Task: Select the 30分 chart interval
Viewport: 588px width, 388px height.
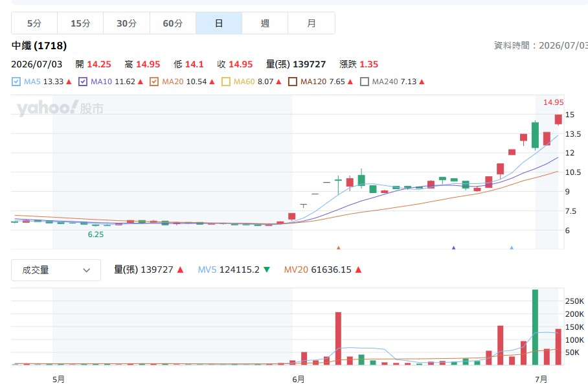Action: (x=126, y=23)
